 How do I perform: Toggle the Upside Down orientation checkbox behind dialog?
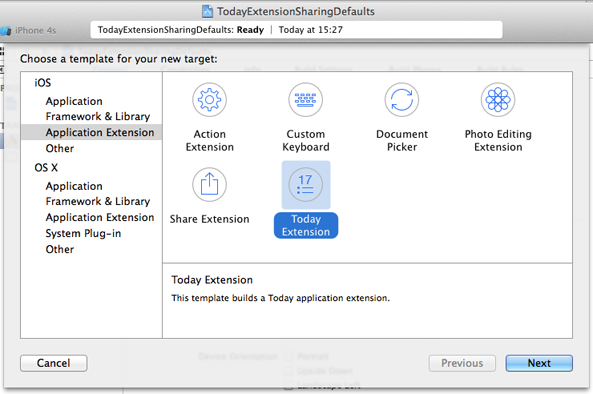coord(289,371)
